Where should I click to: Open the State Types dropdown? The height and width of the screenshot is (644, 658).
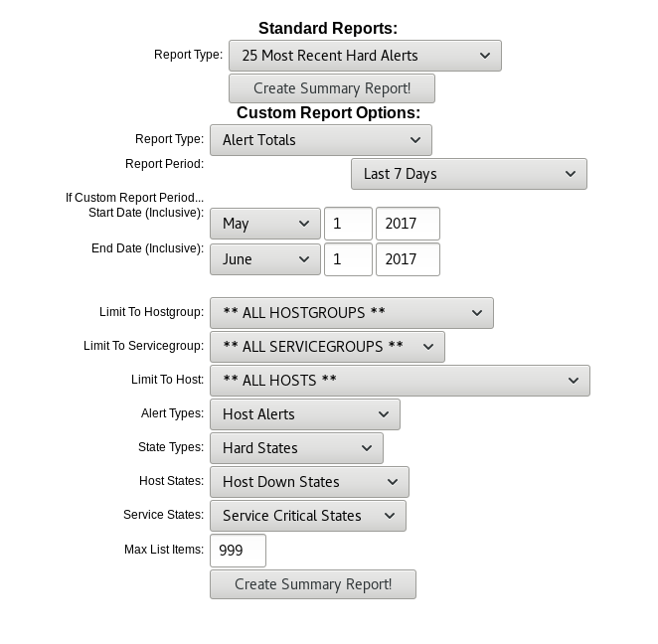[x=296, y=448]
